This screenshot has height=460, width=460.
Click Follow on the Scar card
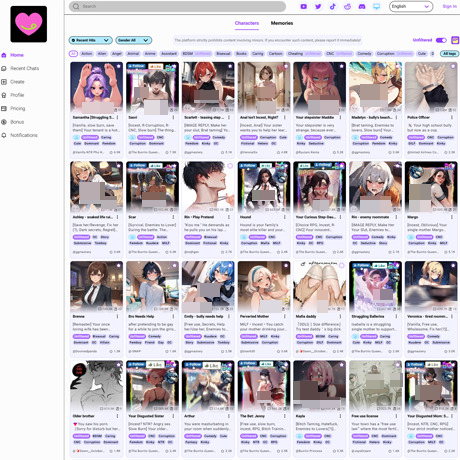[x=137, y=166]
